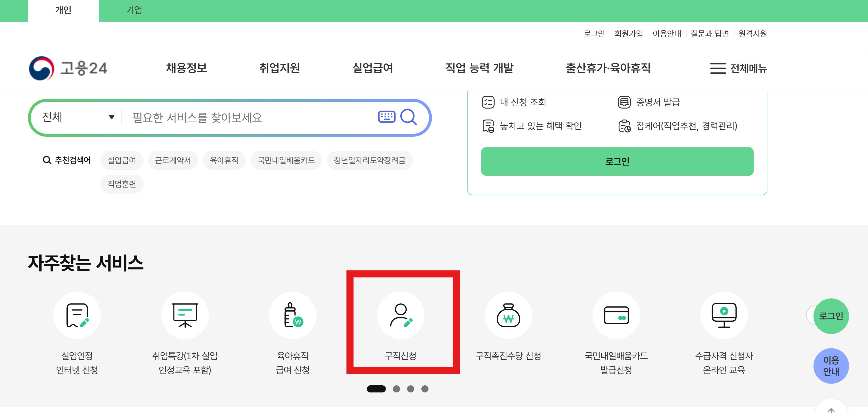Open 실업인정 인터넷 신청 icon
Image resolution: width=868 pixels, height=413 pixels.
pos(77,315)
